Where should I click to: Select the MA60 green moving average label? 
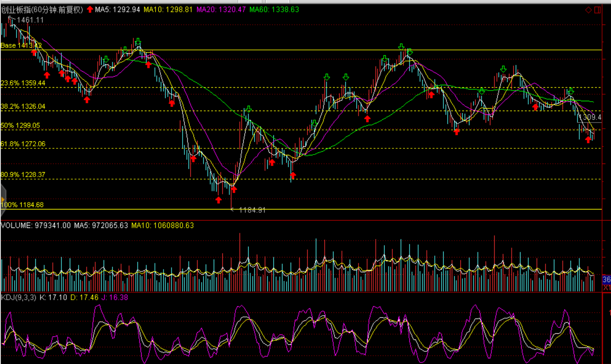(274, 9)
